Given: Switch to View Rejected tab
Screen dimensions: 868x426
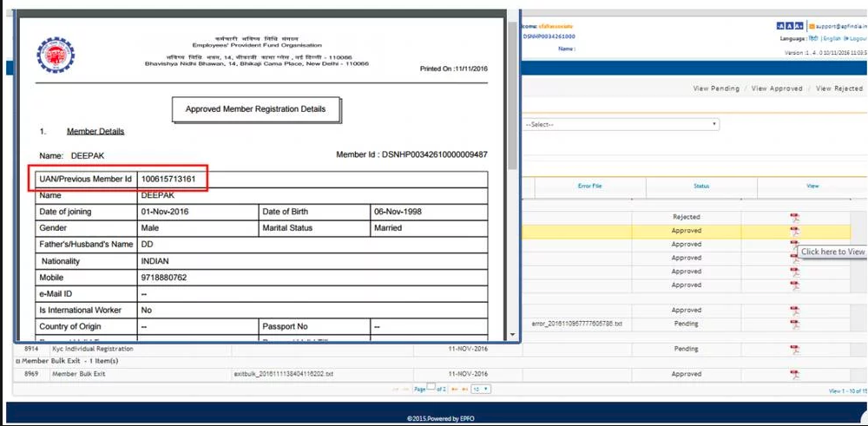Looking at the screenshot, I should 839,88.
